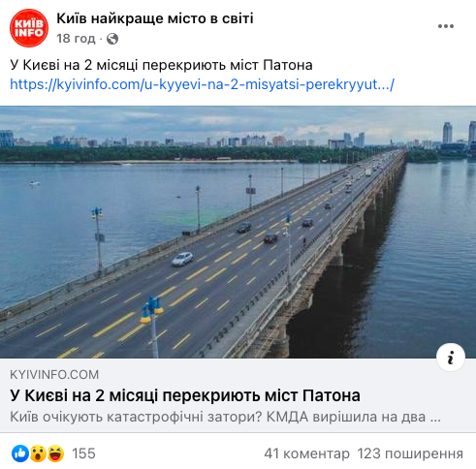Image resolution: width=476 pixels, height=469 pixels.
Task: Open the bold headline about міст Патона
Action: tap(185, 395)
